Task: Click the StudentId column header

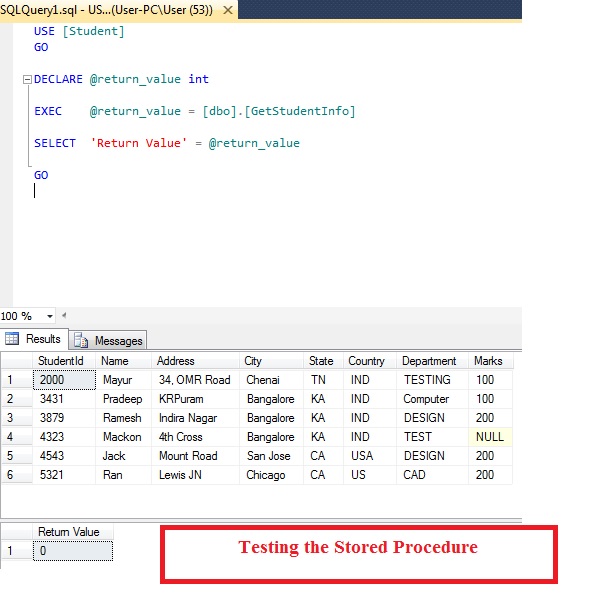Action: 64,361
